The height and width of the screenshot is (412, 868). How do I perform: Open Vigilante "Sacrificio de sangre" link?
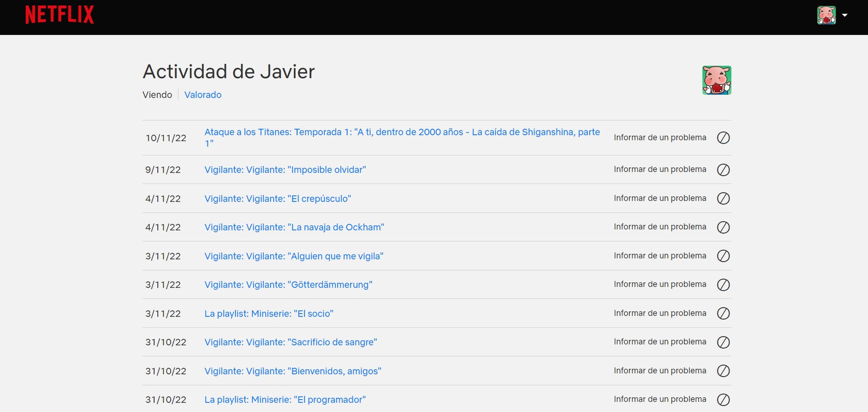point(291,342)
